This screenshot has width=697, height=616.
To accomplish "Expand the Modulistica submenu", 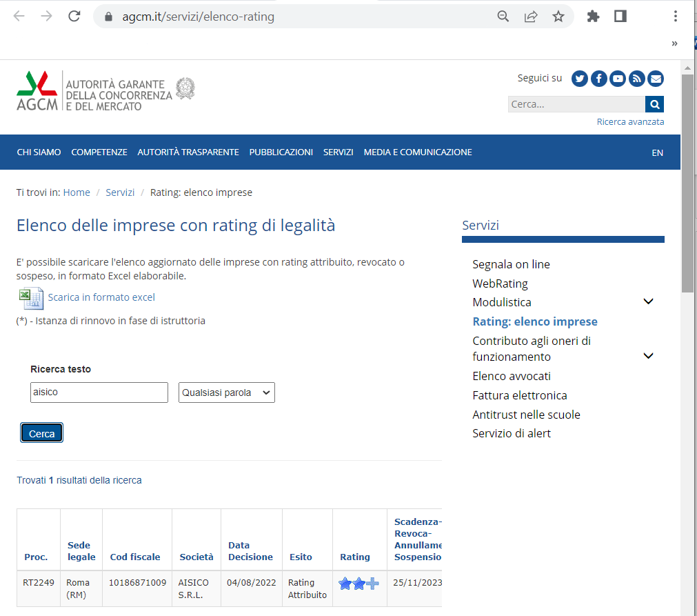I will click(648, 302).
